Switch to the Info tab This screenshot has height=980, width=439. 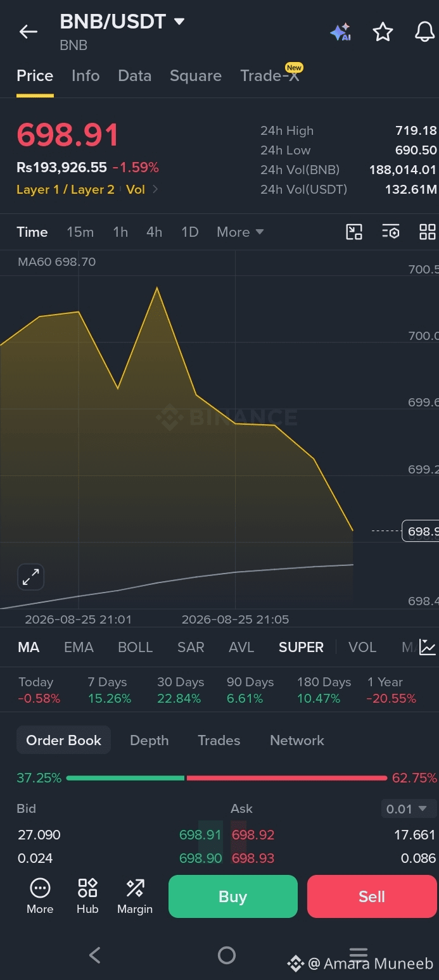coord(86,75)
